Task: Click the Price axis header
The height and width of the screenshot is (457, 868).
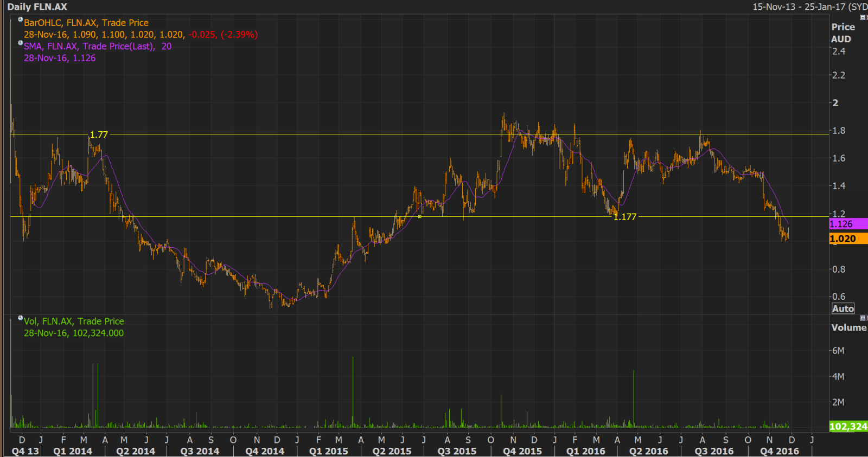Action: (843, 27)
